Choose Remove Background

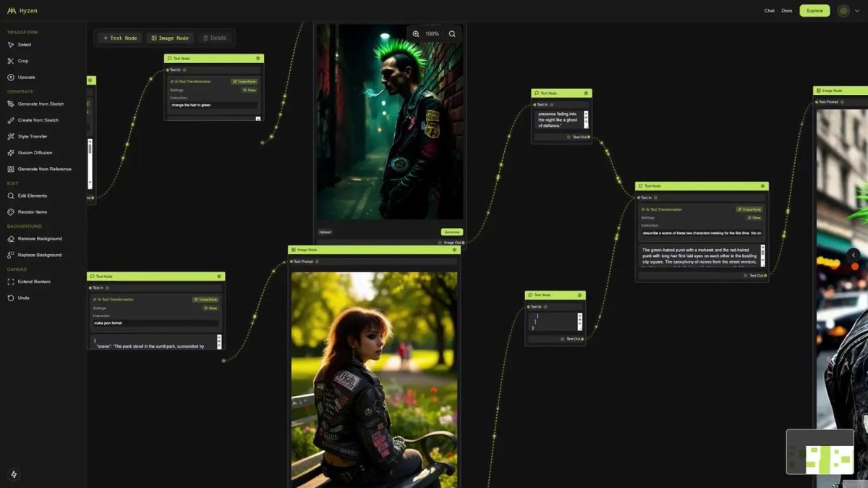coord(35,238)
